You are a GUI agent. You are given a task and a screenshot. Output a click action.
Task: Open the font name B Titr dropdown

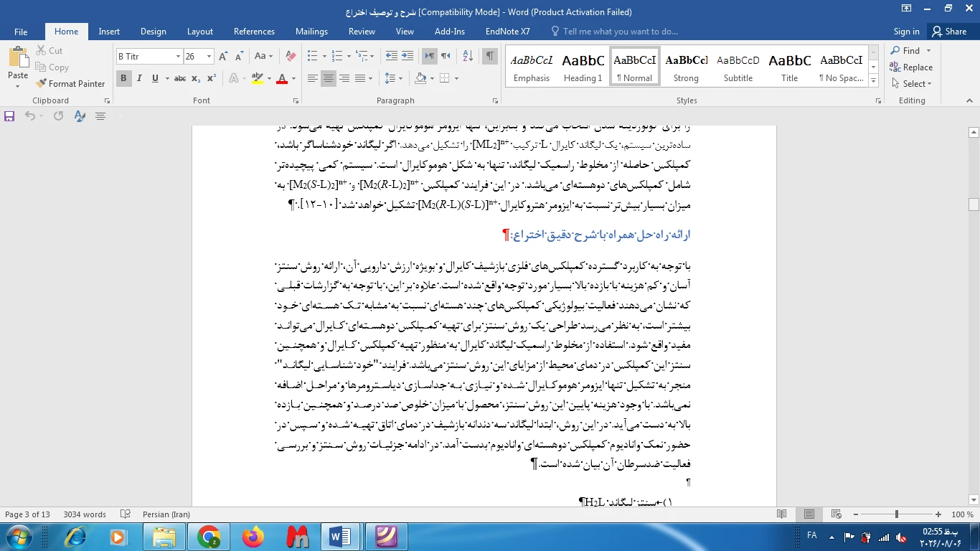pyautogui.click(x=178, y=56)
